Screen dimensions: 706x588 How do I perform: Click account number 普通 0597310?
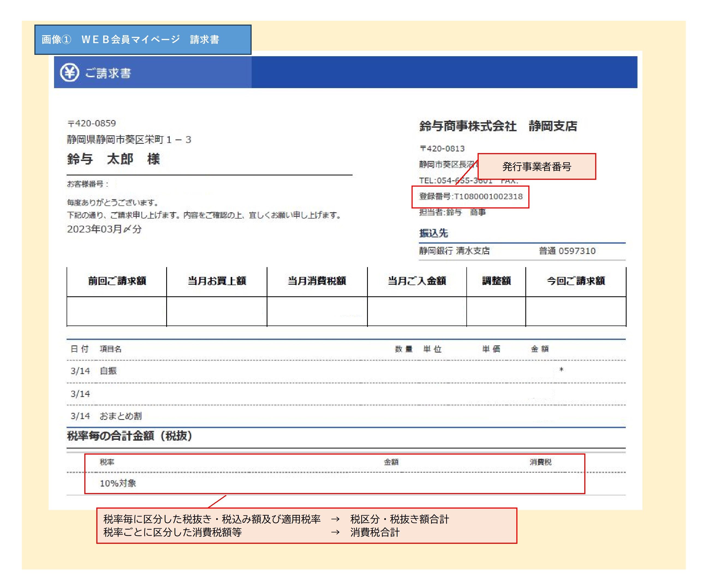click(x=567, y=251)
